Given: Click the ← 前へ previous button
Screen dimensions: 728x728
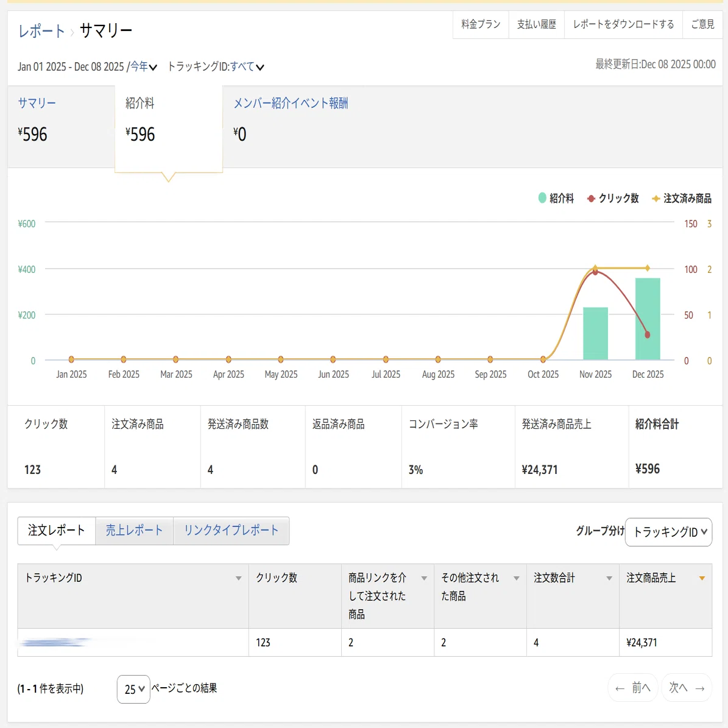Looking at the screenshot, I should [x=633, y=688].
